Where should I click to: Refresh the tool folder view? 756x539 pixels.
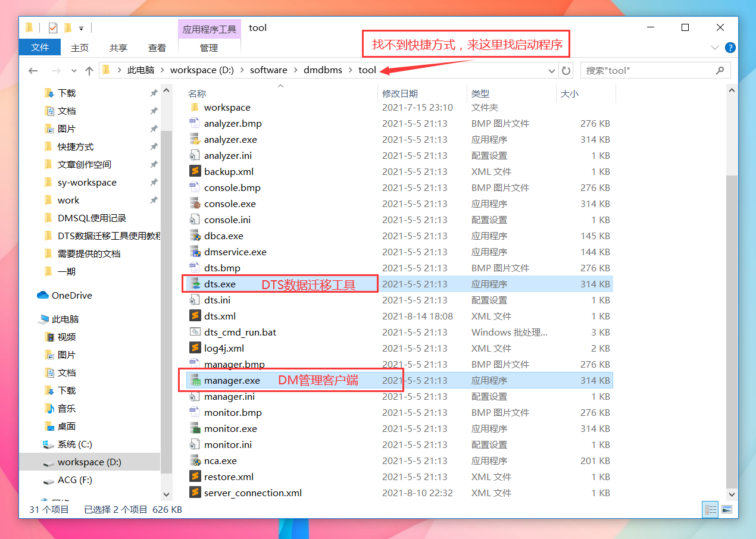pos(566,70)
